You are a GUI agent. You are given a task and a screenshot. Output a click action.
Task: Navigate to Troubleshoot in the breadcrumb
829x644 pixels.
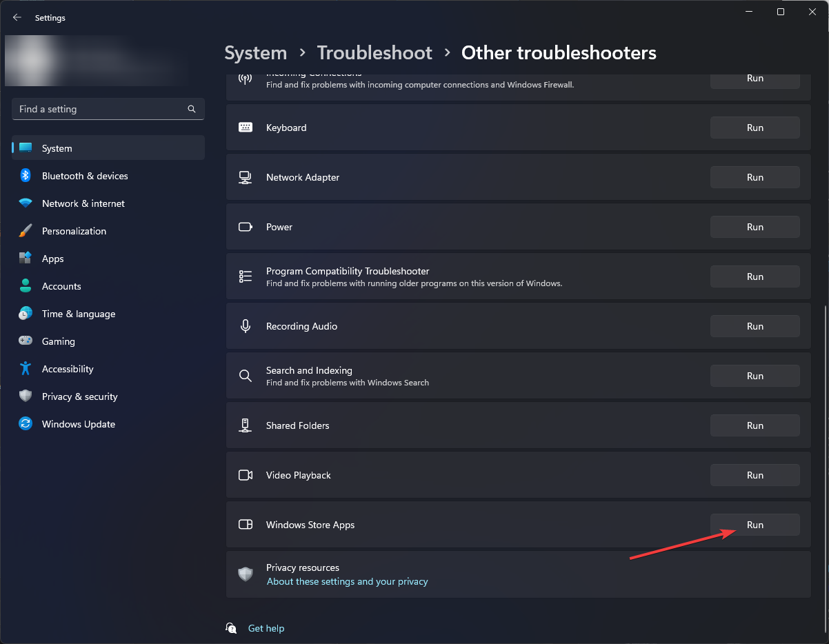[x=374, y=53]
